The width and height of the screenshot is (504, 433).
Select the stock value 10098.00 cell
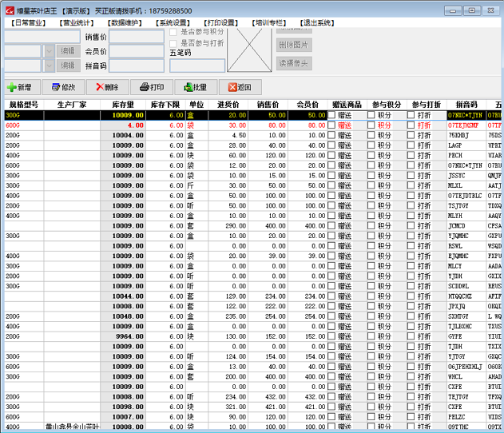[123, 407]
